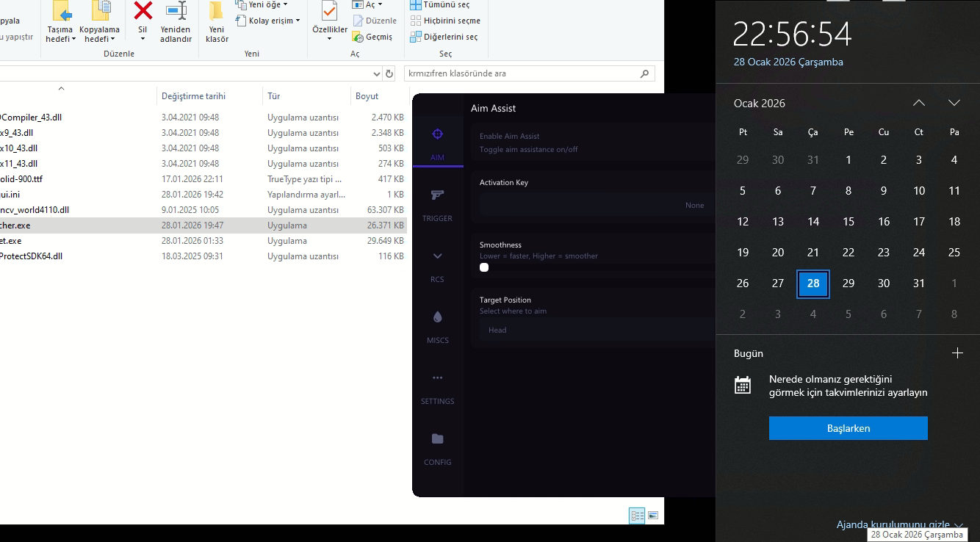Expand the Yeni öğe menu

(x=262, y=4)
